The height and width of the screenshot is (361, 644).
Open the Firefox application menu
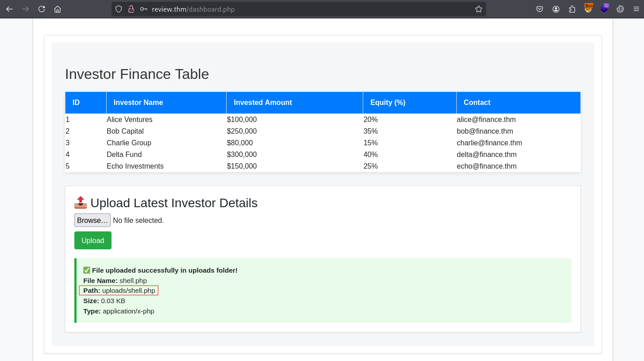636,9
